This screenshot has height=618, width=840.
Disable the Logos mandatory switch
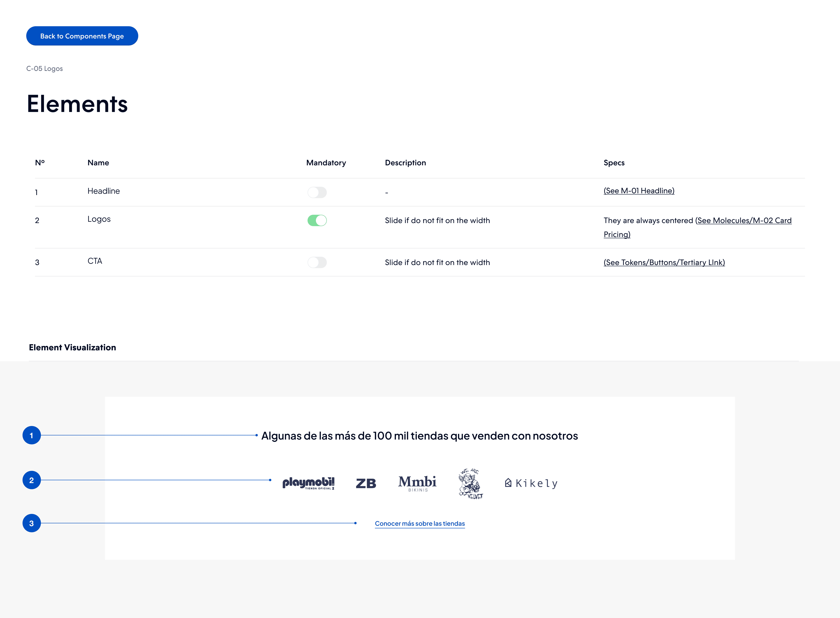pyautogui.click(x=317, y=220)
